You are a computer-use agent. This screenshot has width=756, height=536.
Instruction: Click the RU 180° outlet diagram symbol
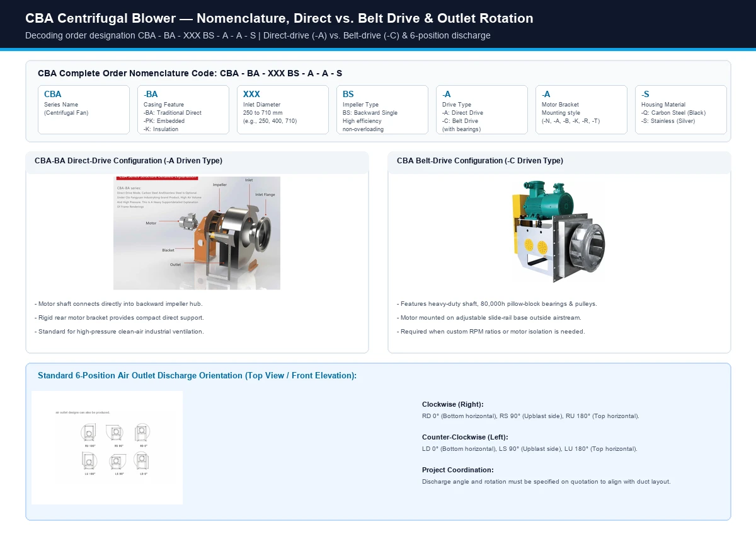coord(89,433)
